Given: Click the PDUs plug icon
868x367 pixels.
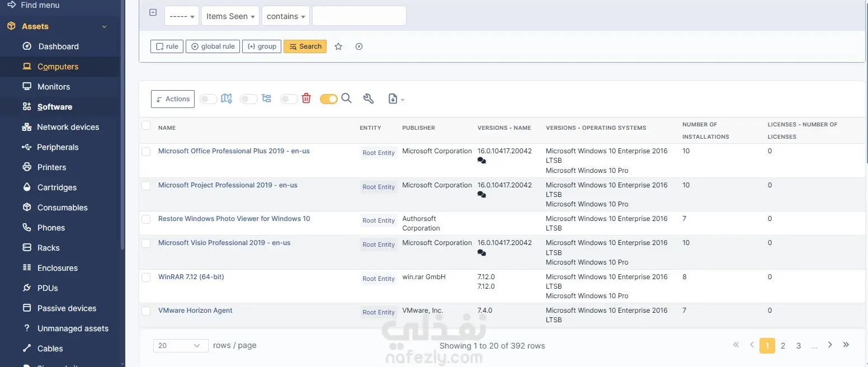Looking at the screenshot, I should pos(27,288).
